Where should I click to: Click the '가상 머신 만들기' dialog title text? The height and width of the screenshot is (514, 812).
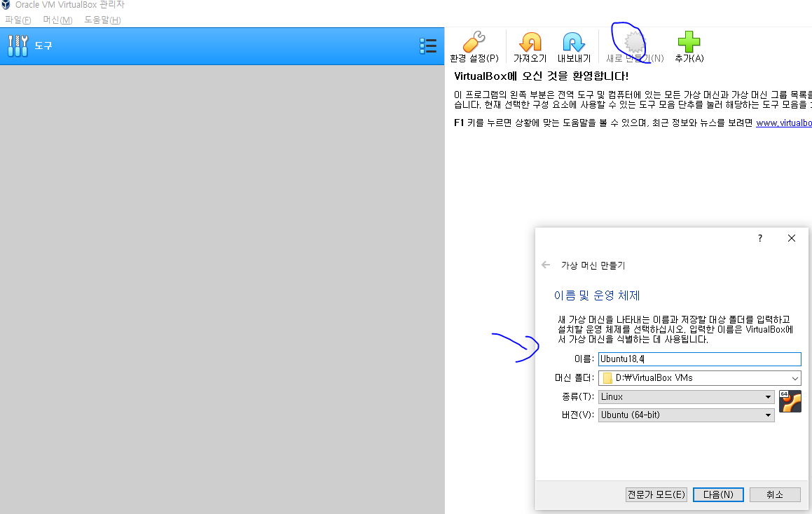[x=593, y=265]
